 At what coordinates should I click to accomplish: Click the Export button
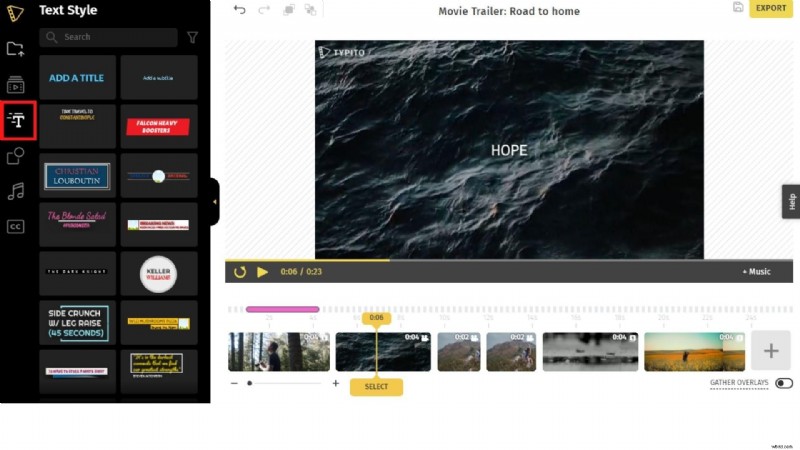(770, 8)
